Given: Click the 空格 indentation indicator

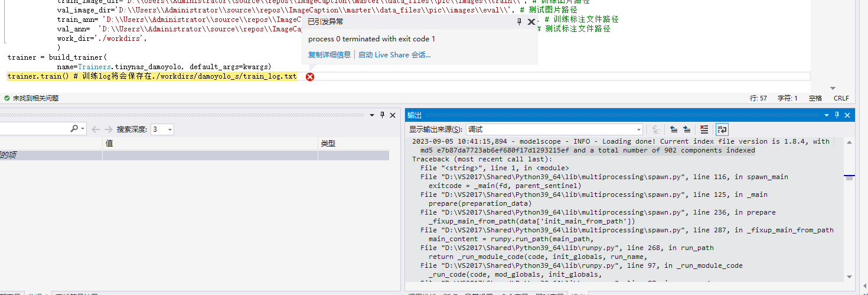Looking at the screenshot, I should click(815, 98).
